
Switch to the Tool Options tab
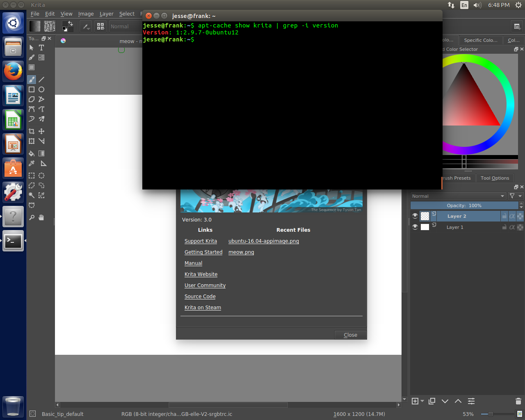point(495,178)
